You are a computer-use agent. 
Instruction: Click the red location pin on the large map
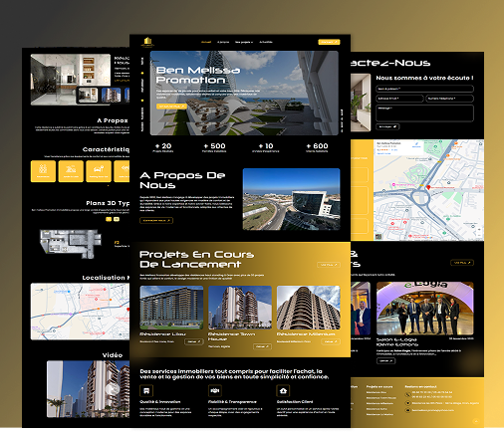(428, 187)
